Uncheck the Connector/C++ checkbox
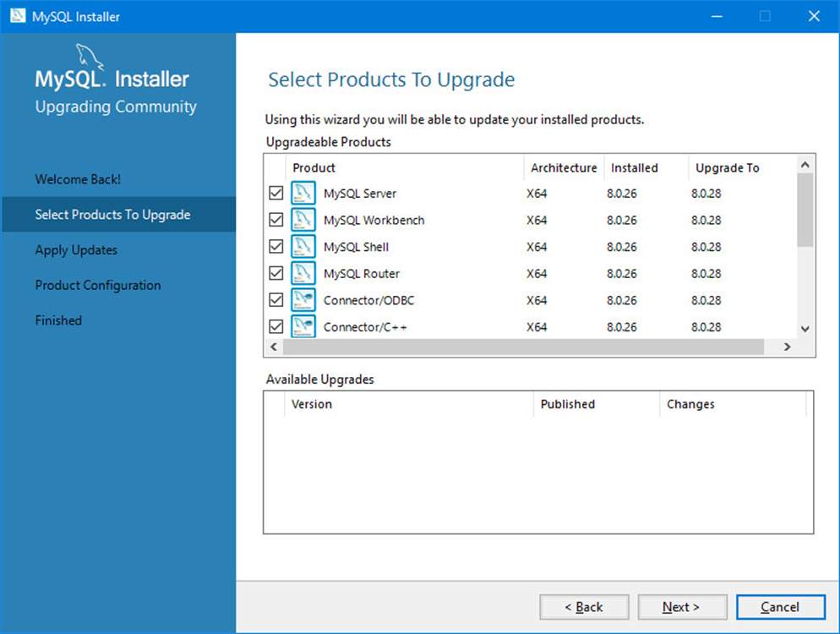Image resolution: width=840 pixels, height=634 pixels. [x=275, y=326]
